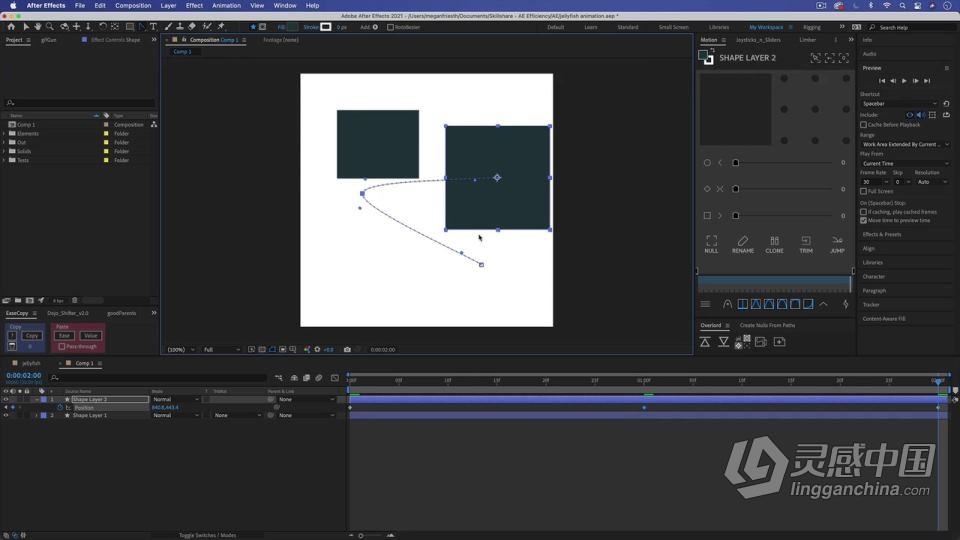Screen dimensions: 960x540
Task: Click the lightning bolt icon in Motion panel
Action: tap(846, 304)
